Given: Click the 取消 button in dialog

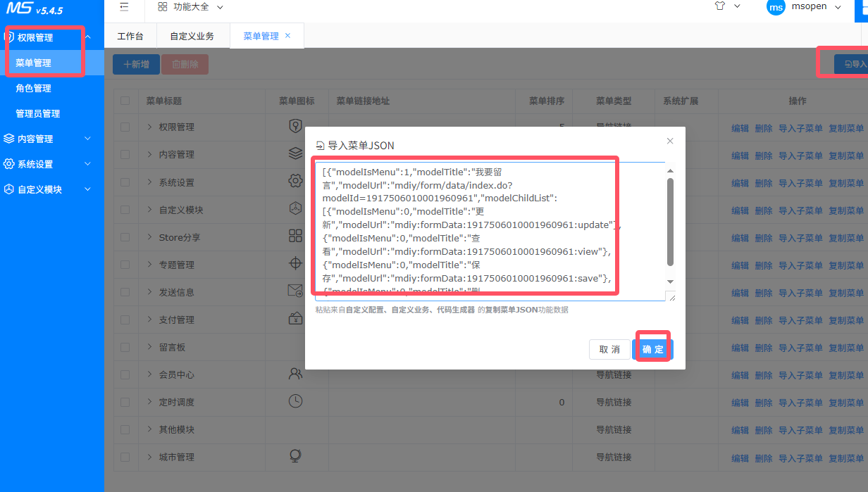Looking at the screenshot, I should pyautogui.click(x=609, y=350).
